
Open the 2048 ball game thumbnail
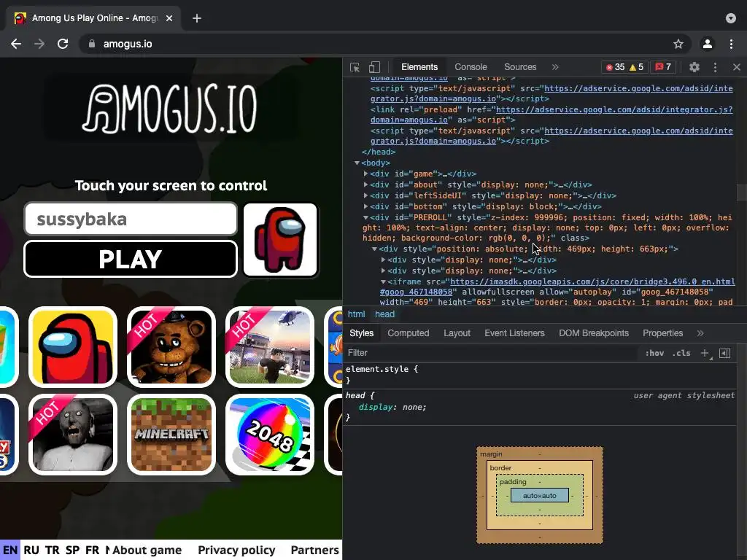click(270, 435)
